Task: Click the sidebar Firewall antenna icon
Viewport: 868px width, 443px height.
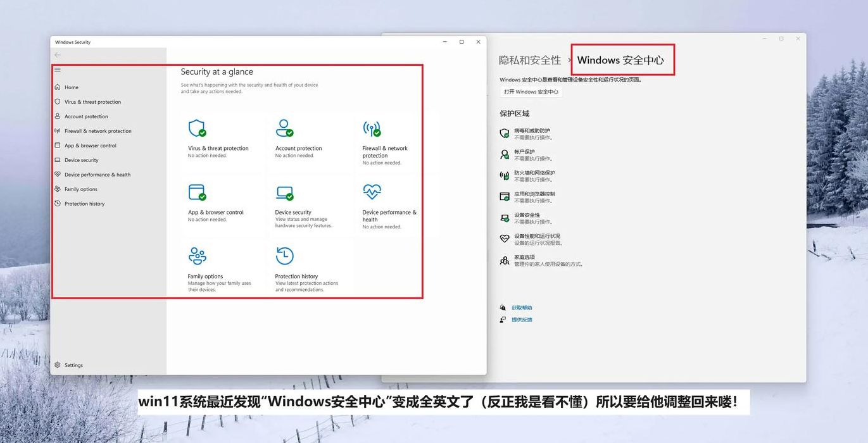Action: [58, 131]
